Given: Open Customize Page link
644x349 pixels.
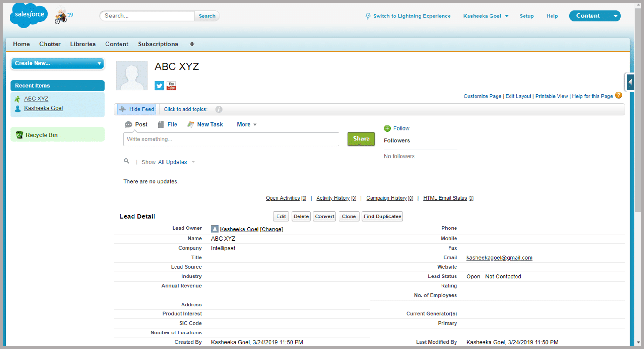Looking at the screenshot, I should click(482, 96).
